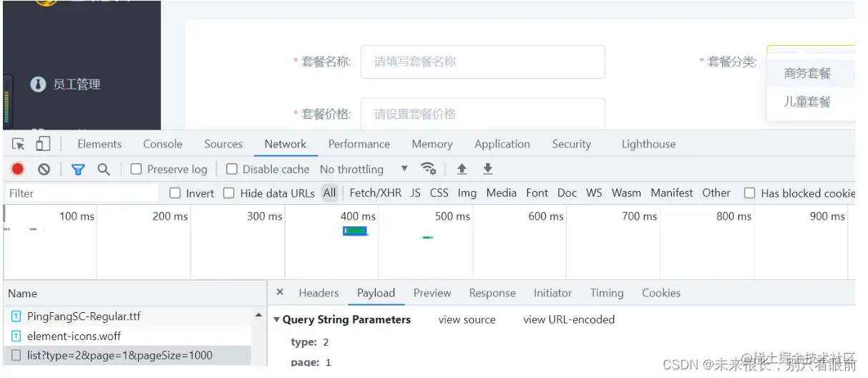Filter requests by JS
Screen dimensions: 868x378
pyautogui.click(x=416, y=193)
